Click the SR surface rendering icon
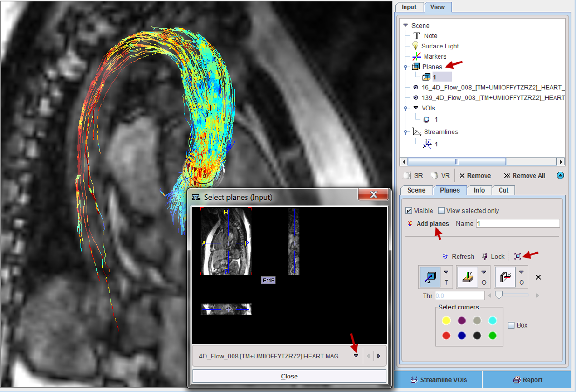The height and width of the screenshot is (392, 576). click(x=407, y=176)
